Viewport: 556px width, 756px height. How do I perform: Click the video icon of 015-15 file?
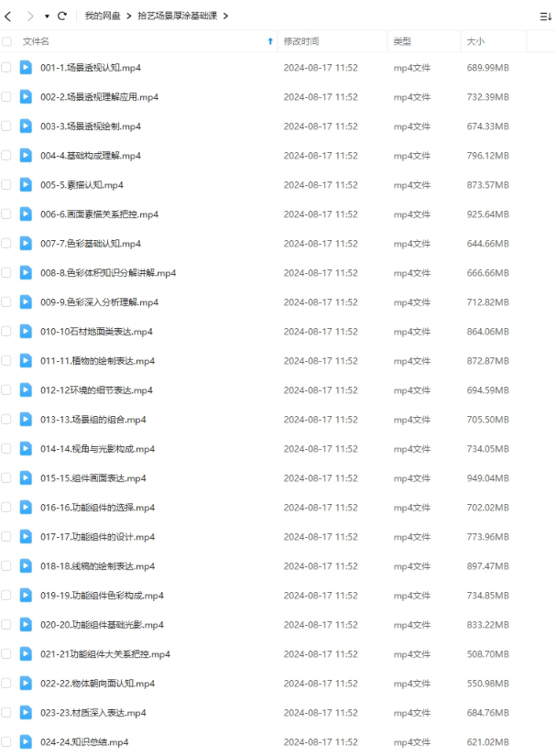pyautogui.click(x=26, y=477)
